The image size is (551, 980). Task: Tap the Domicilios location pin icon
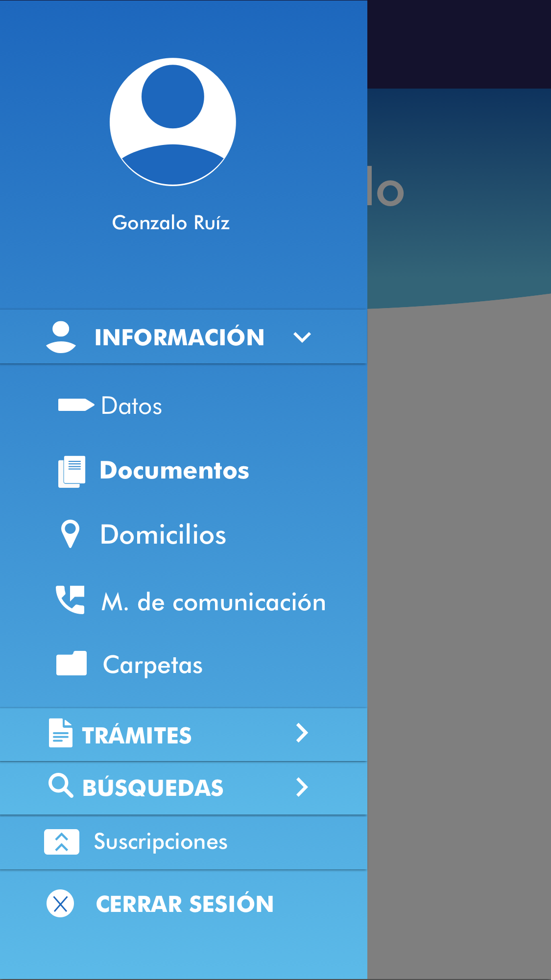pyautogui.click(x=70, y=533)
